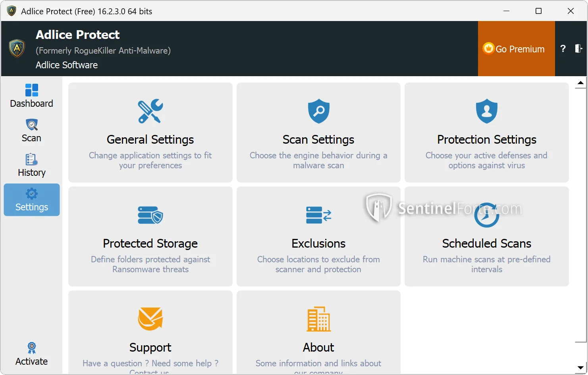Select the Settings label in sidebar
The height and width of the screenshot is (375, 588).
[32, 207]
